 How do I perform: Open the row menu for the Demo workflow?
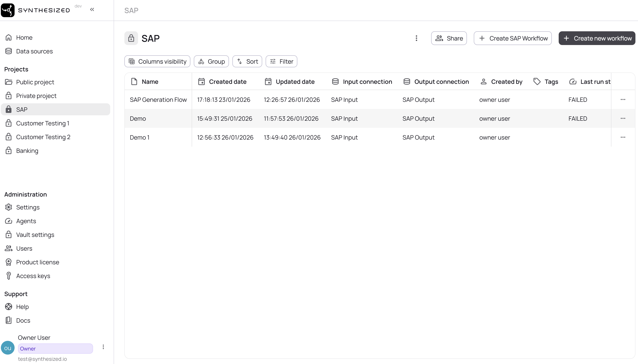pos(623,118)
